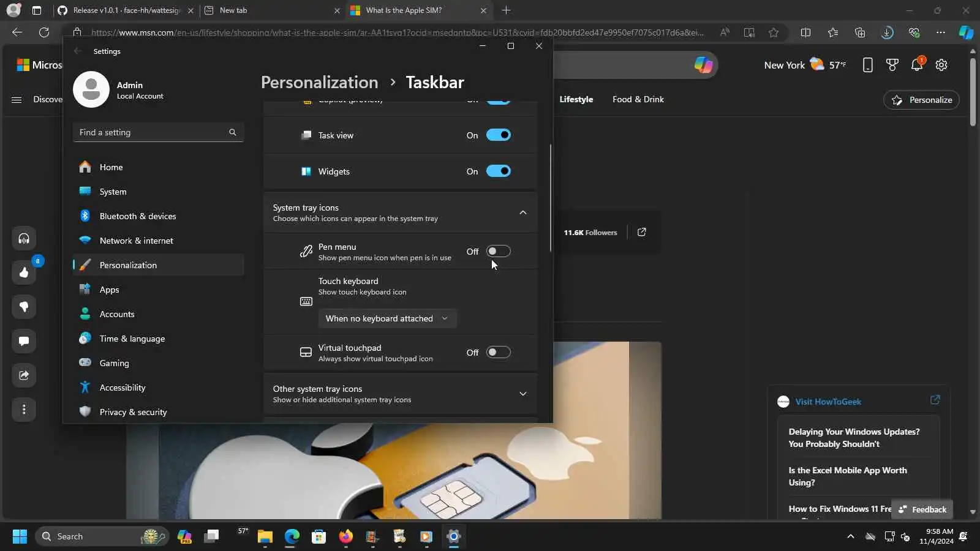Screen dimensions: 980x551
Task: Listen to the article with headphones icon
Action: point(24,238)
